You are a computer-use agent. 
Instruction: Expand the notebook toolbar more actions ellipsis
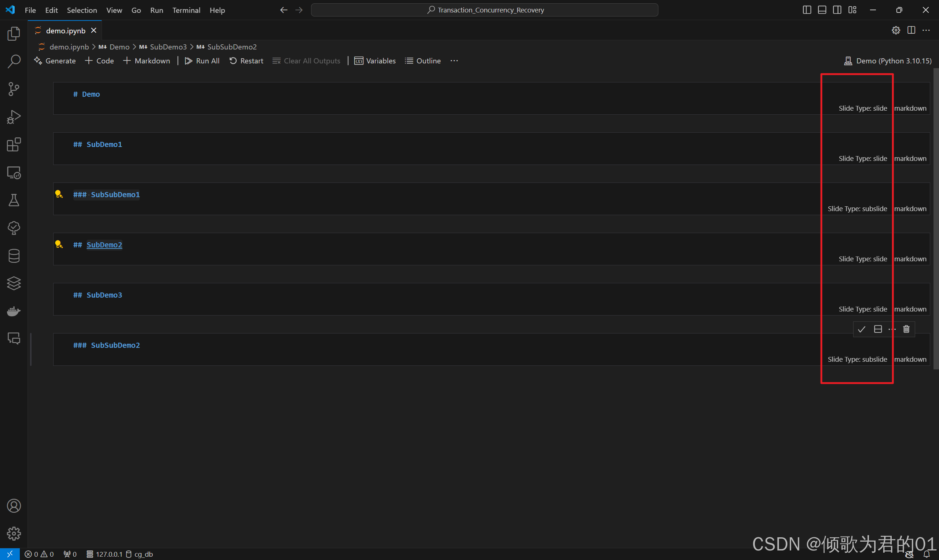tap(454, 61)
